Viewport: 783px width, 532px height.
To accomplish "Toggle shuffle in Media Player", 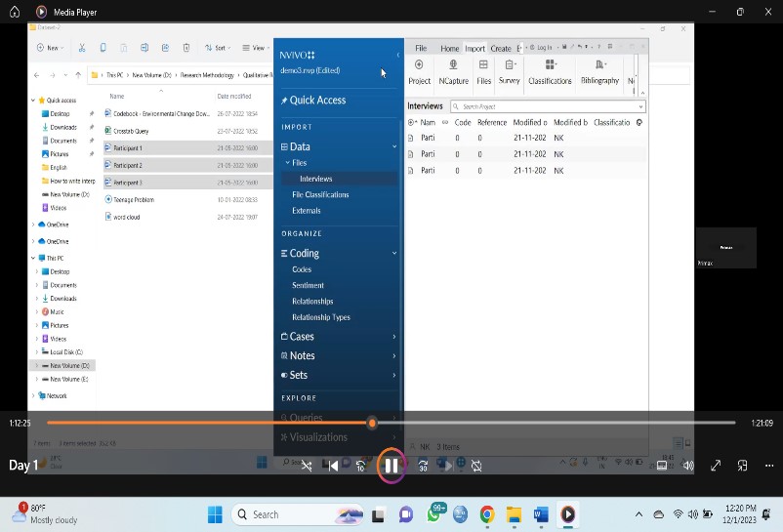I will point(307,467).
